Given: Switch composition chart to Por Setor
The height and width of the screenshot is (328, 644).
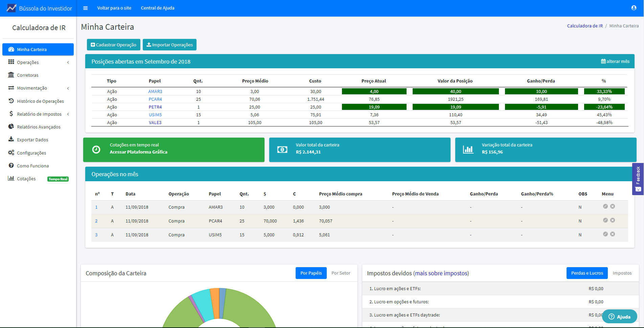Looking at the screenshot, I should (x=341, y=273).
